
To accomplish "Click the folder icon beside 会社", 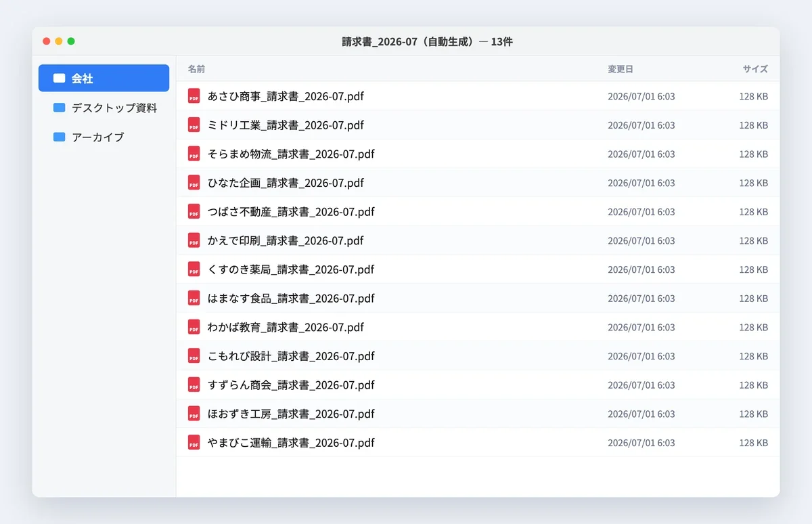I will (x=60, y=79).
